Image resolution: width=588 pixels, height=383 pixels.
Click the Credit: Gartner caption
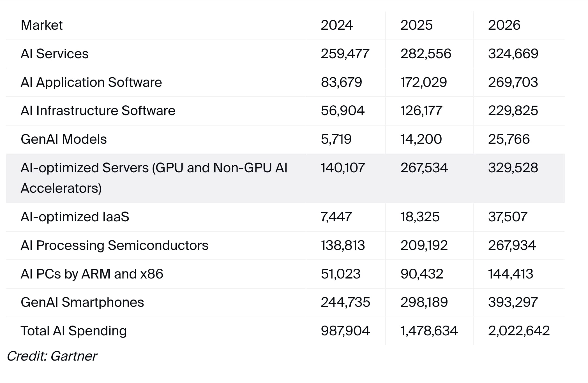coord(52,356)
